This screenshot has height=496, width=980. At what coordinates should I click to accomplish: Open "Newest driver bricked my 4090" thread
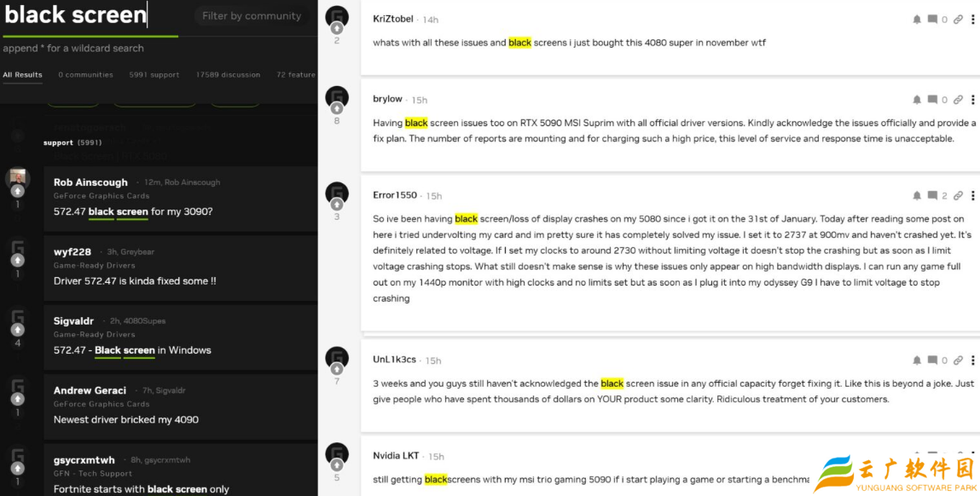pyautogui.click(x=126, y=419)
